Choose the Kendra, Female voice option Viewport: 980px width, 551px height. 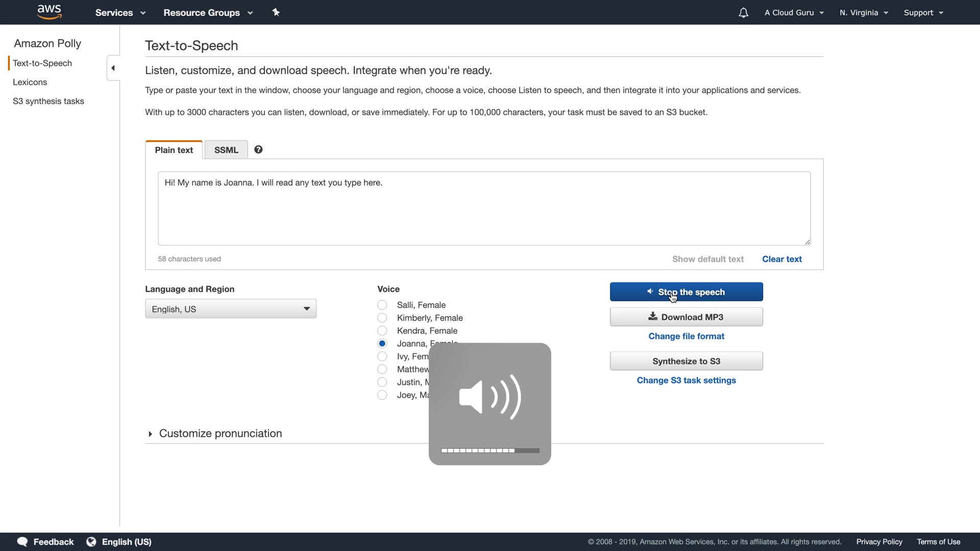point(382,331)
